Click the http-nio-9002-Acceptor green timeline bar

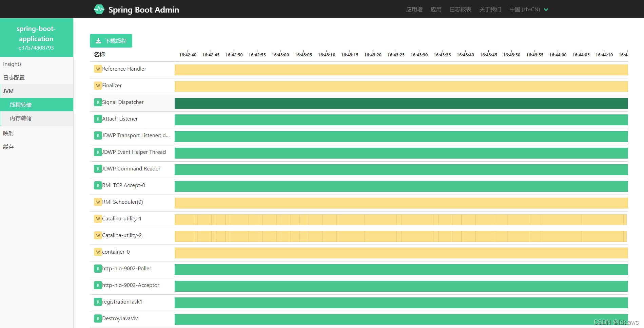[x=401, y=286]
